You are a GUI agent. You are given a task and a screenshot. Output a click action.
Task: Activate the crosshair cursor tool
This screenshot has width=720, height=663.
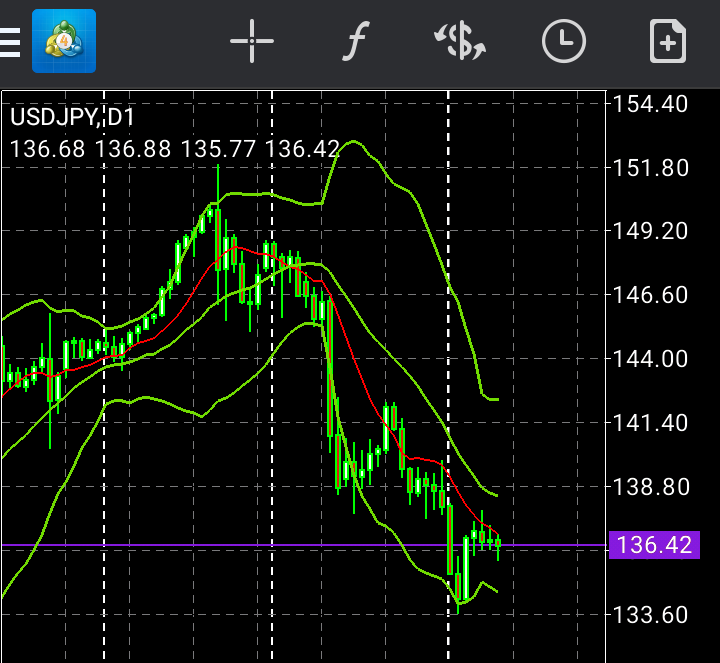coord(252,41)
